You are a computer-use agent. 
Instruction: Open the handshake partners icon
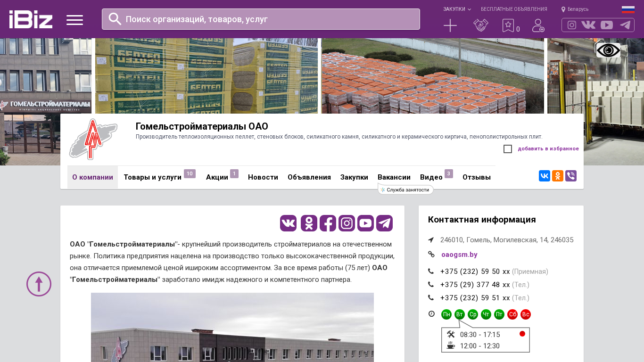click(481, 25)
